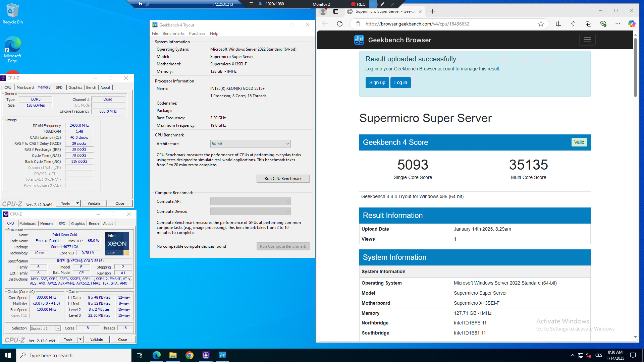
Task: Click Log in button on Geekbench Browser
Action: click(400, 83)
